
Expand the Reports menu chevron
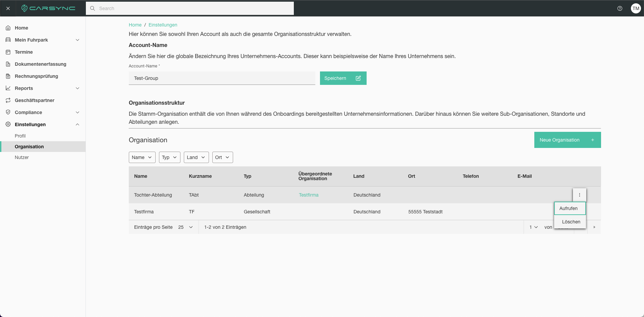pyautogui.click(x=77, y=88)
